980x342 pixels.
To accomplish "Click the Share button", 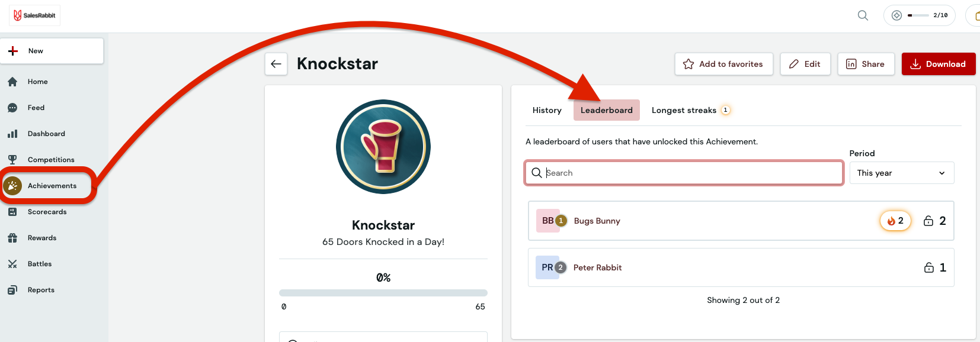I will [x=866, y=64].
